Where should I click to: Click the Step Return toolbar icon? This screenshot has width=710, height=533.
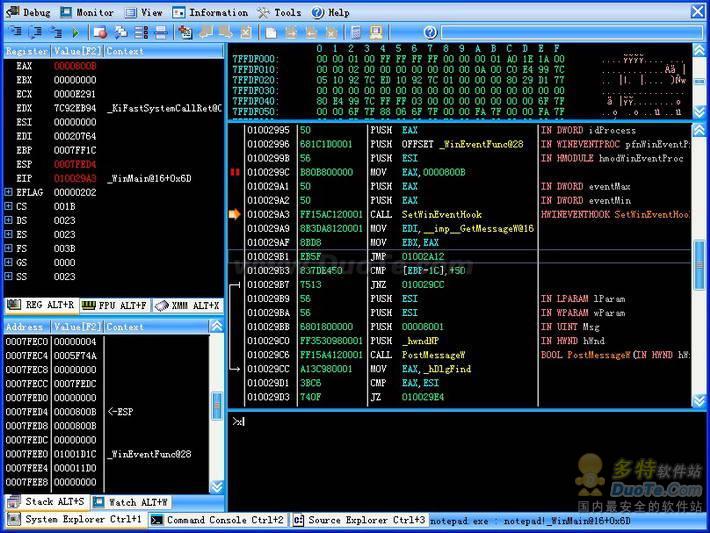click(55, 32)
